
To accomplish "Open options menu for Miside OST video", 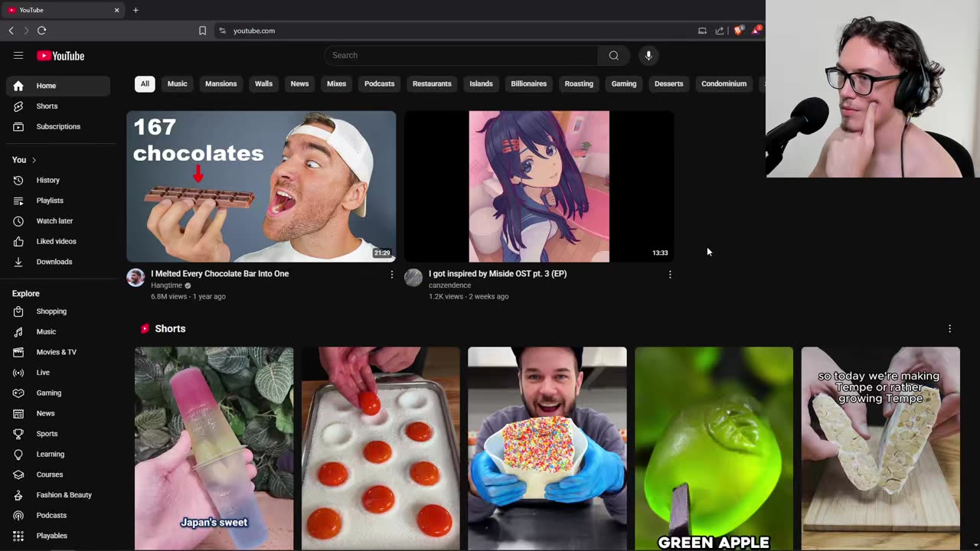I will pyautogui.click(x=670, y=274).
